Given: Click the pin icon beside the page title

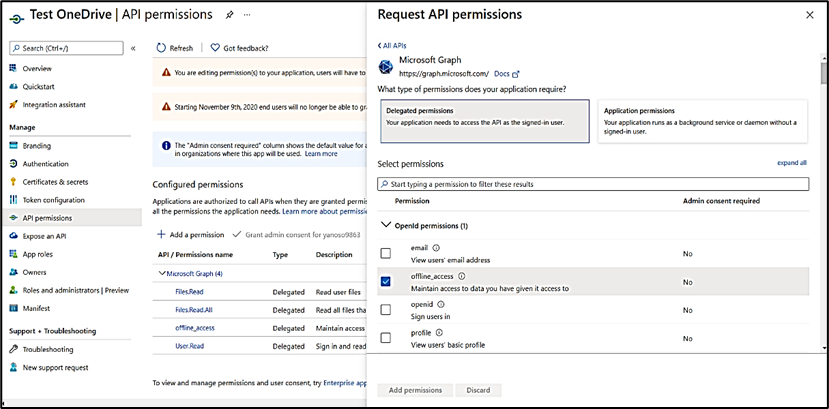Looking at the screenshot, I should [230, 16].
